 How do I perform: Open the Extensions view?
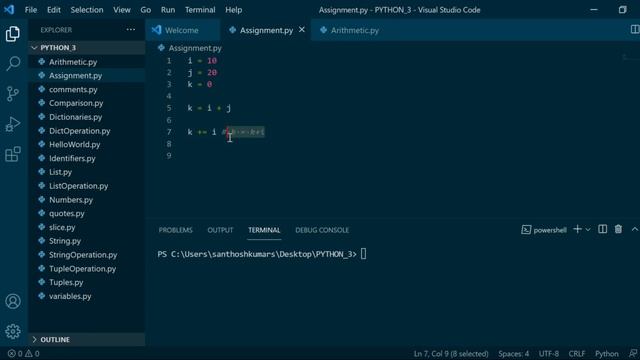coord(13,154)
